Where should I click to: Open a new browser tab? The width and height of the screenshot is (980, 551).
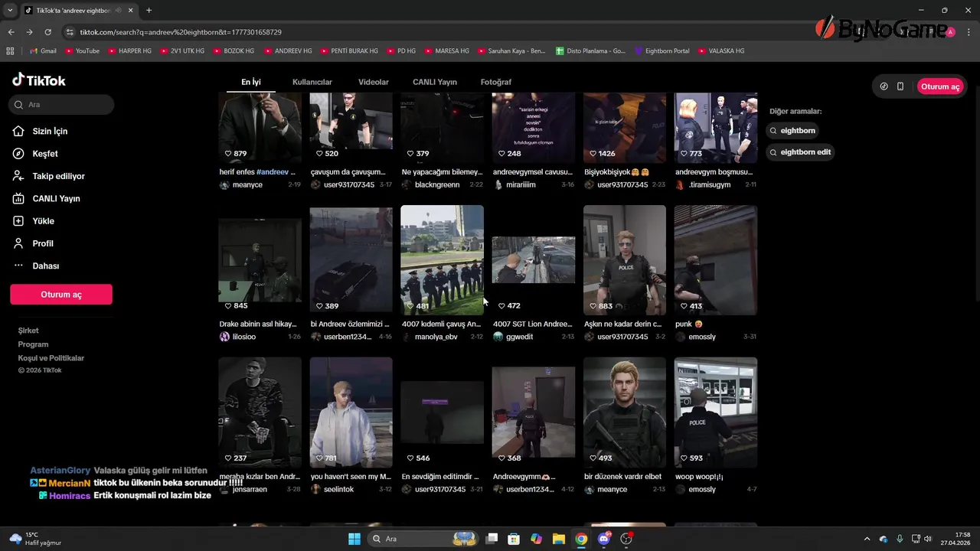tap(149, 10)
